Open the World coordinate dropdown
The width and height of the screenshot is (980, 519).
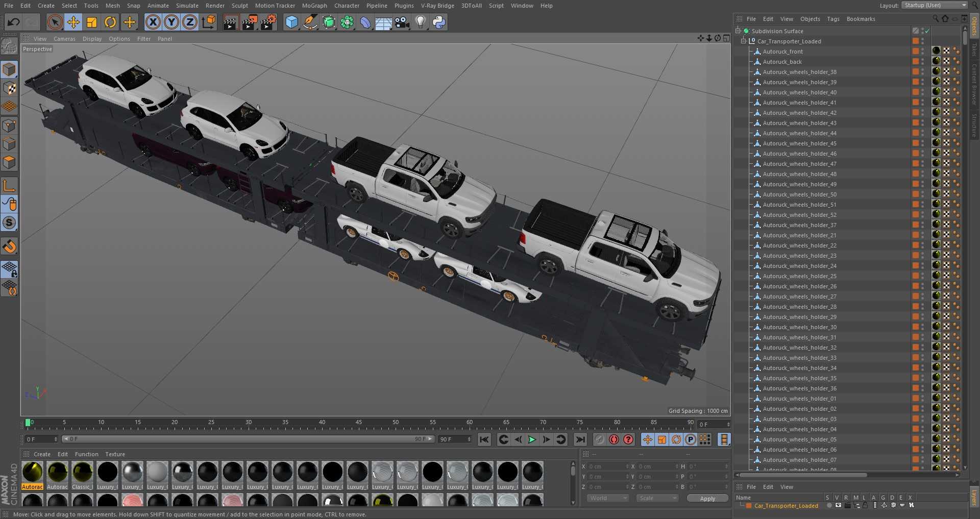tap(607, 499)
